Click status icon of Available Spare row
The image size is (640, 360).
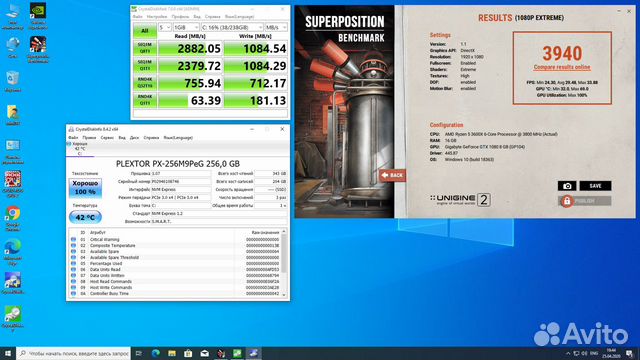coord(73,251)
